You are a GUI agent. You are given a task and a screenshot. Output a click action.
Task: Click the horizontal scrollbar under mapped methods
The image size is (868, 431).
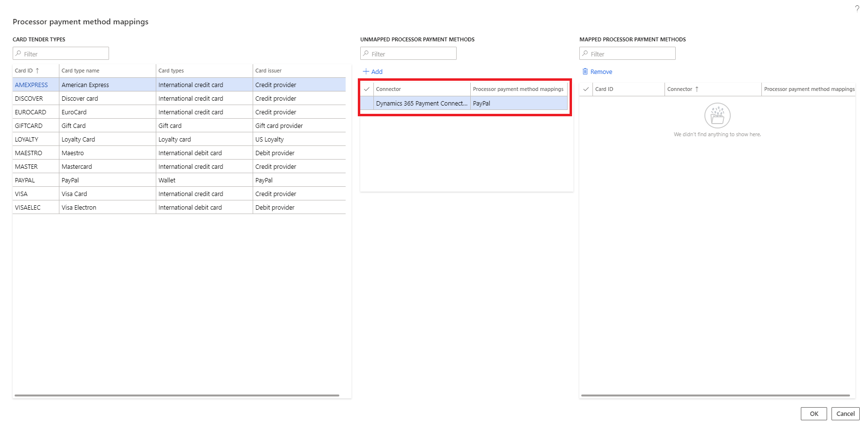(x=715, y=395)
